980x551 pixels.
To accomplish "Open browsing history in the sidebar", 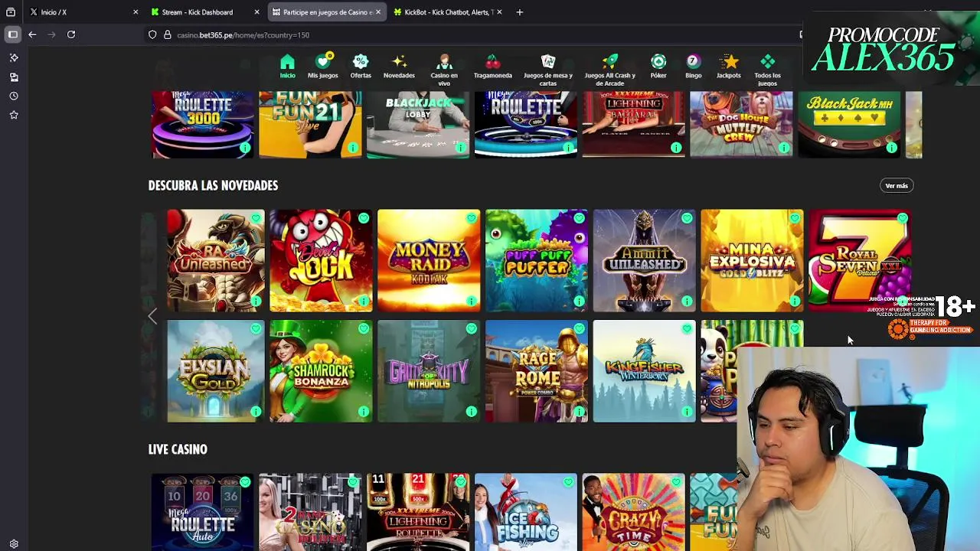I will point(14,96).
